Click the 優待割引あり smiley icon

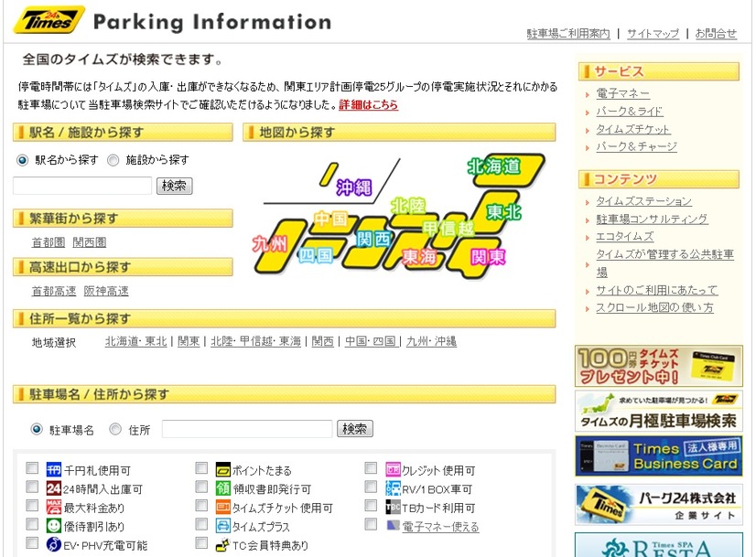click(x=53, y=526)
